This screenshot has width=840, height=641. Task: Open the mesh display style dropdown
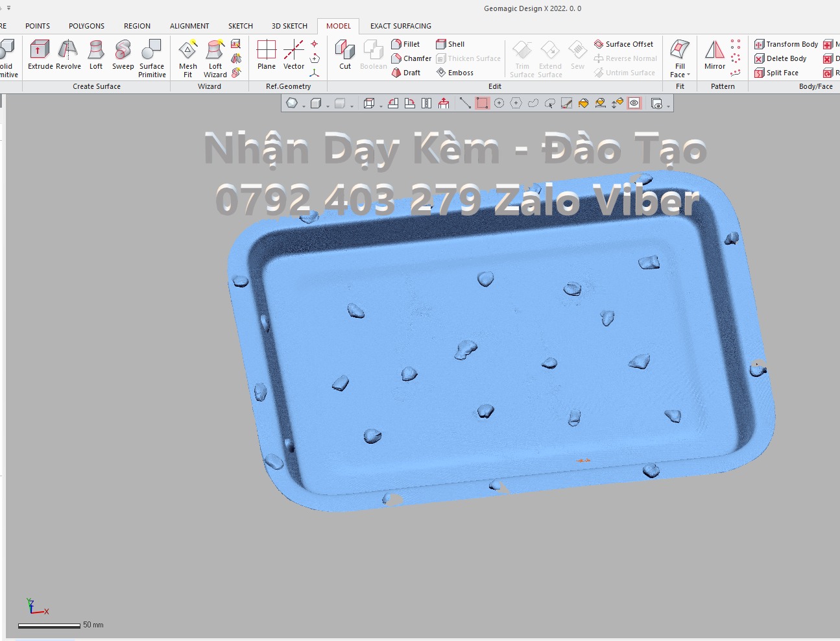point(304,105)
